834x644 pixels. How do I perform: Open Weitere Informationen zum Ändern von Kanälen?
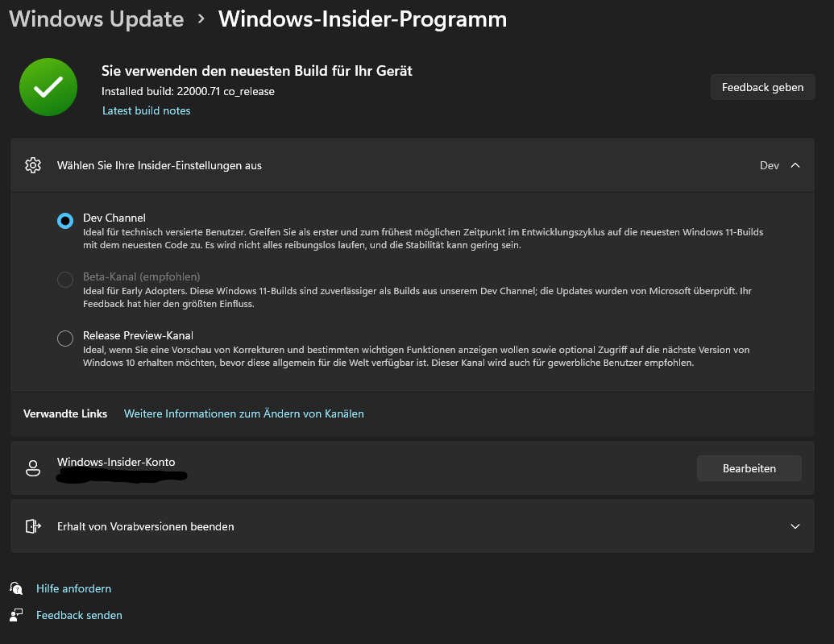(243, 413)
